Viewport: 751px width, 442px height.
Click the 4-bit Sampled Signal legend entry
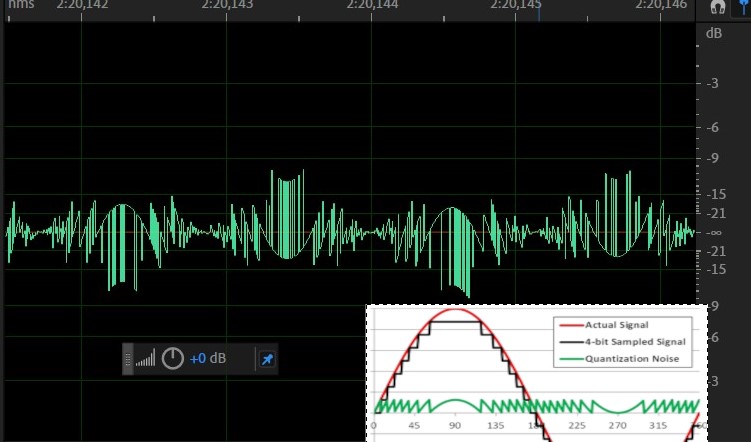coord(622,342)
